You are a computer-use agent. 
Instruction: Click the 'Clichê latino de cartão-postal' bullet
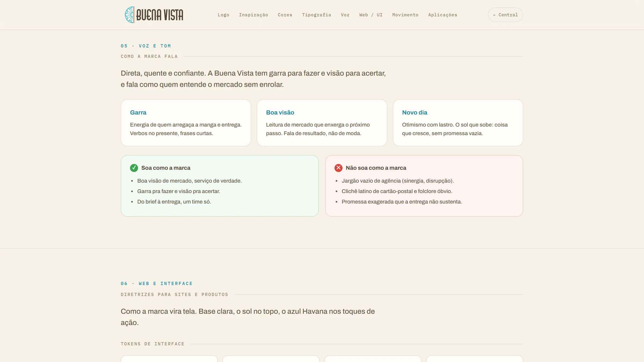coord(397,191)
